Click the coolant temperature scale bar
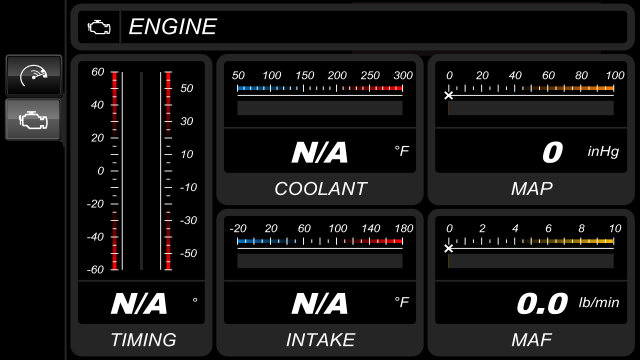This screenshot has height=360, width=640. tap(320, 88)
